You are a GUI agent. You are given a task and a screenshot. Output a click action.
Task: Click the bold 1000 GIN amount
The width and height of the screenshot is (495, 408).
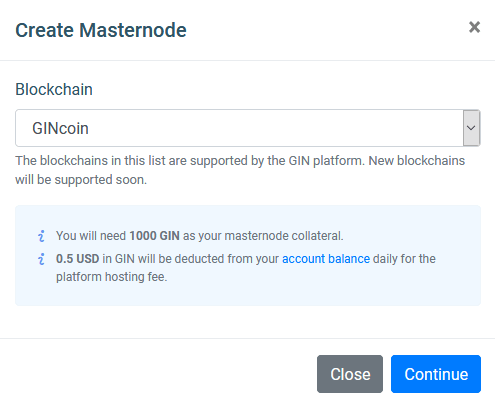pyautogui.click(x=154, y=236)
